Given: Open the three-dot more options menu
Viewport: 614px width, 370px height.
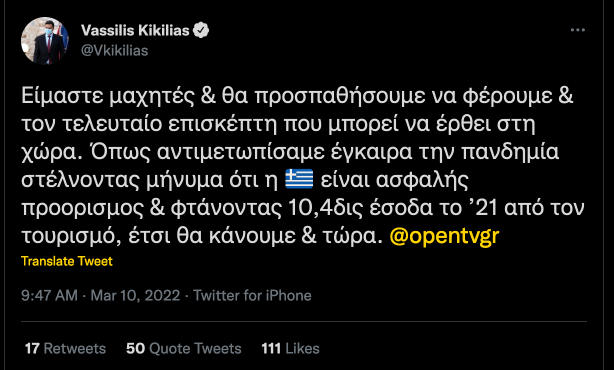Looking at the screenshot, I should [x=578, y=30].
